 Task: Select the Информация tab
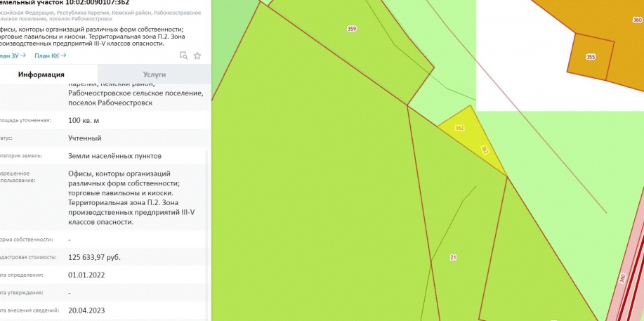pyautogui.click(x=41, y=74)
